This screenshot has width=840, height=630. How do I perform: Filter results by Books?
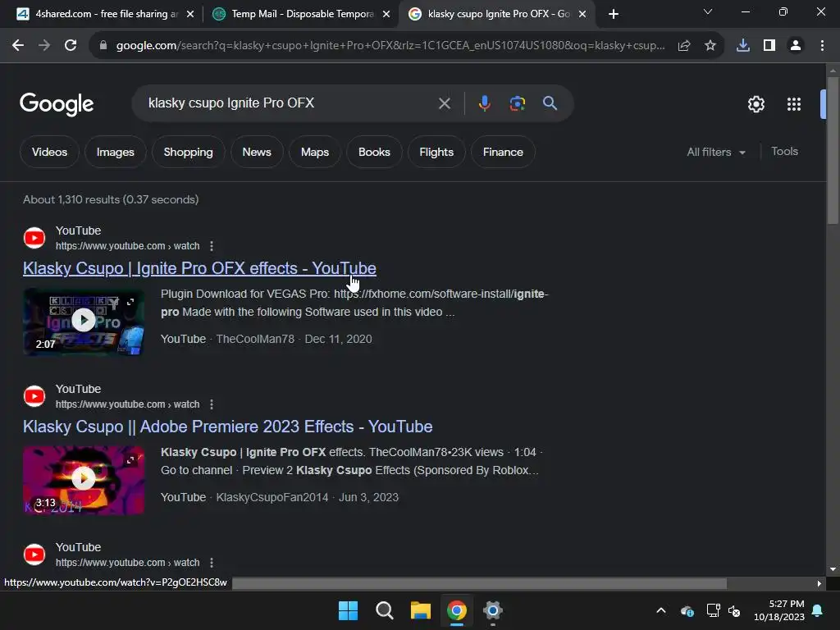pyautogui.click(x=374, y=152)
